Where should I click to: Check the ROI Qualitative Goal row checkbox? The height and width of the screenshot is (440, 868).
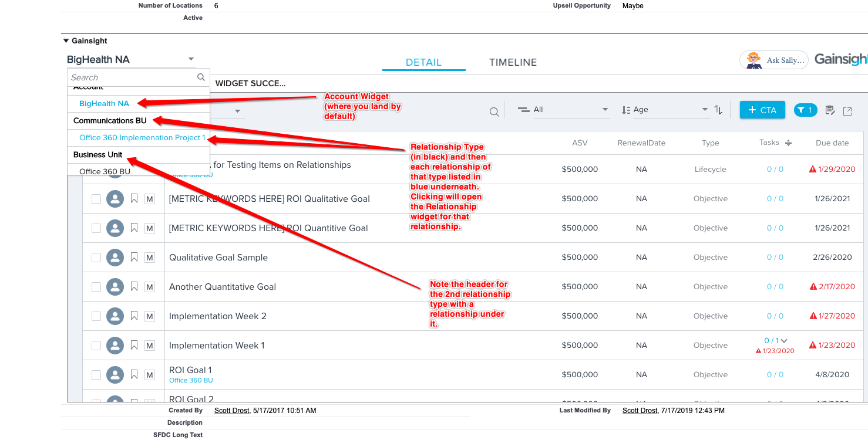[x=96, y=199]
